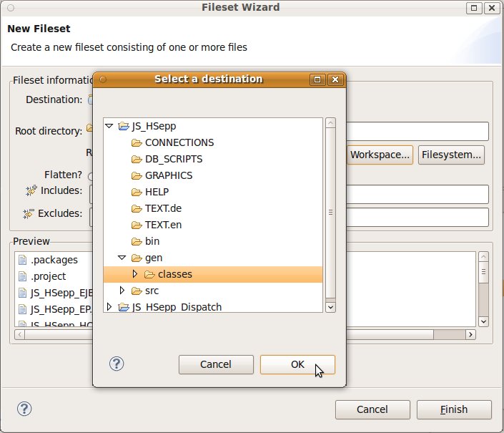Collapse the JS_HSepp project tree

tap(109, 126)
